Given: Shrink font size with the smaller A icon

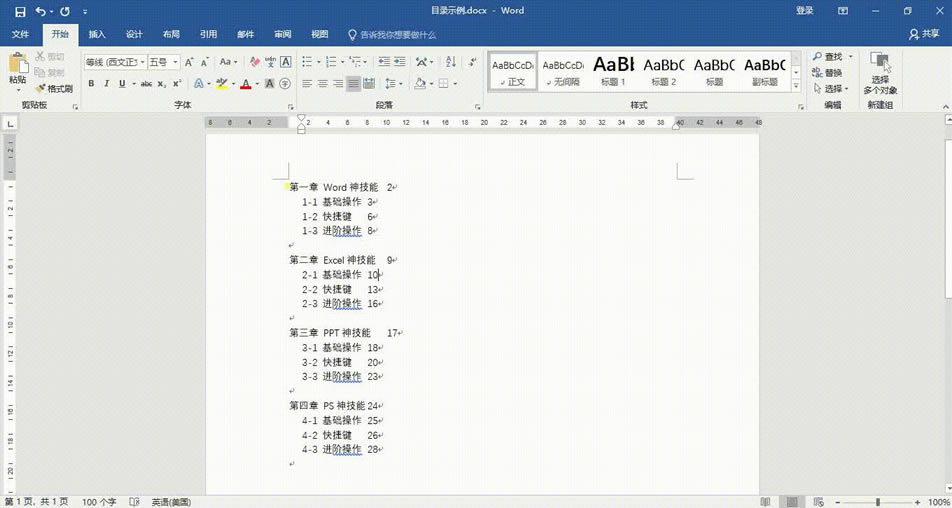Looking at the screenshot, I should click(x=205, y=62).
